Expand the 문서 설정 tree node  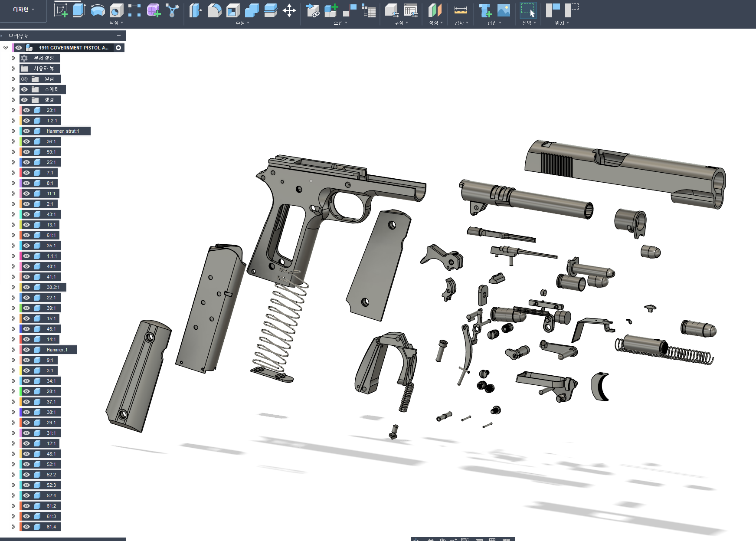click(13, 58)
